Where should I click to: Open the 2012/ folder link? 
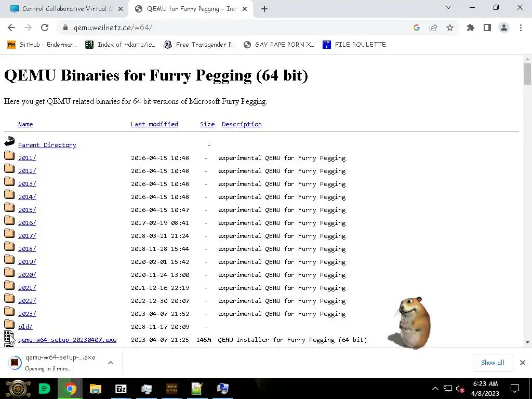pos(27,171)
